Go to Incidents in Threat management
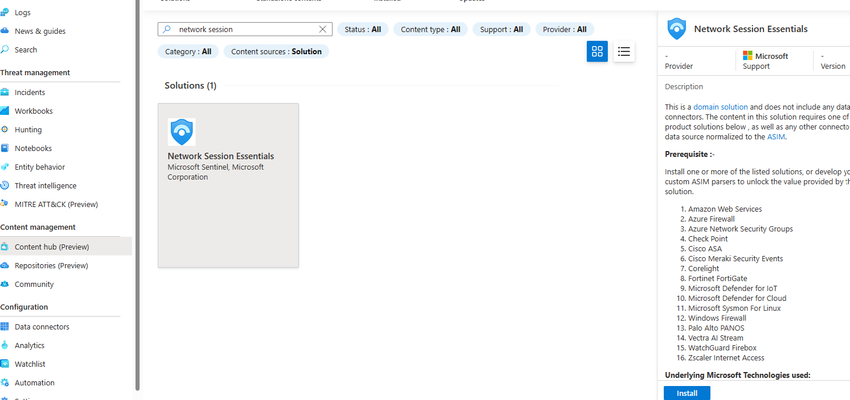850x400 pixels. (30, 92)
